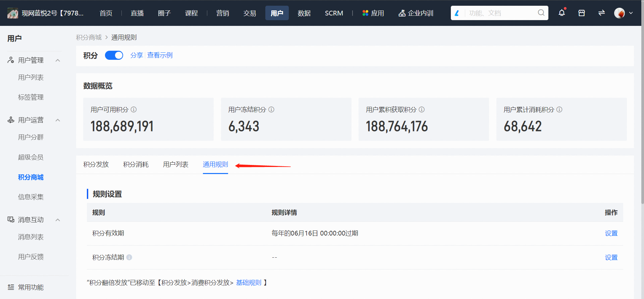Click the 6,343 frozen points value
This screenshot has height=299, width=644.
(x=244, y=126)
